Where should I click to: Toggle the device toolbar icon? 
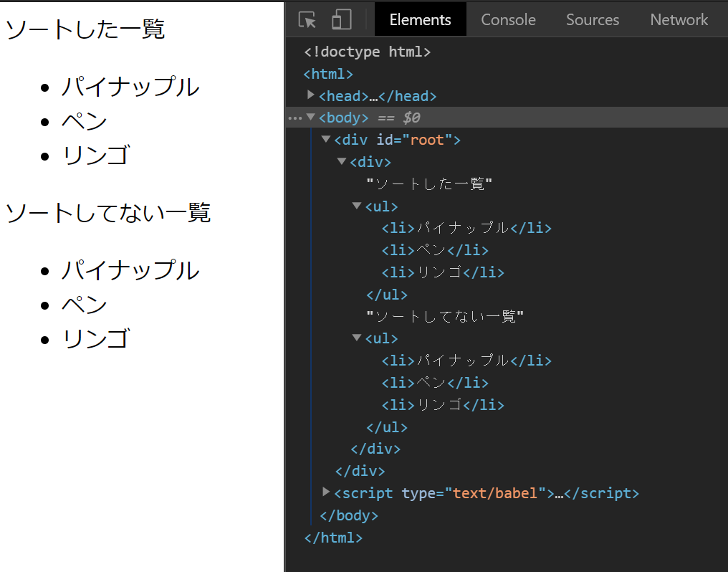[342, 20]
